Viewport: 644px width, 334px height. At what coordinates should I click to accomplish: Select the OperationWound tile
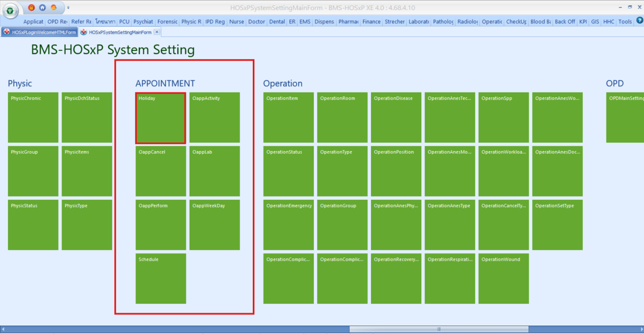click(x=504, y=279)
